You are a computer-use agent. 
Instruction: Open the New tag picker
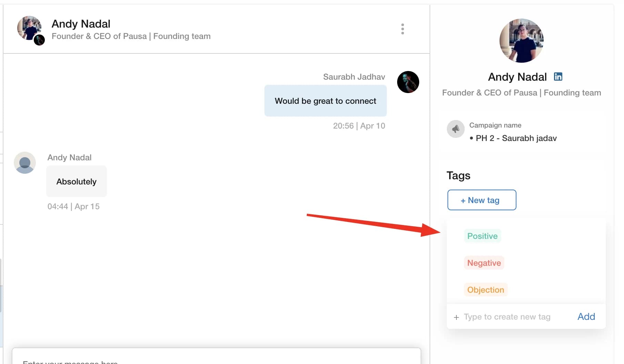[481, 200]
